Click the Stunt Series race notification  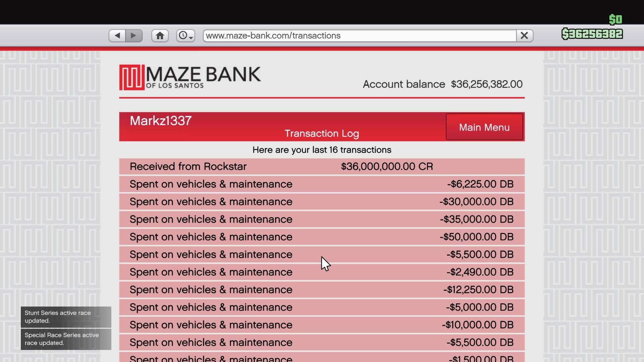tap(66, 316)
